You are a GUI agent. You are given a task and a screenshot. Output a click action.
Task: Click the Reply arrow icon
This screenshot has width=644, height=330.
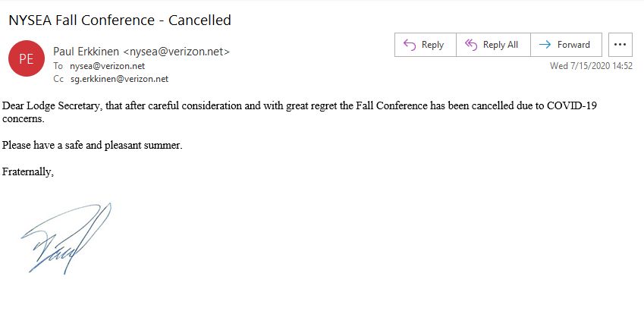410,45
